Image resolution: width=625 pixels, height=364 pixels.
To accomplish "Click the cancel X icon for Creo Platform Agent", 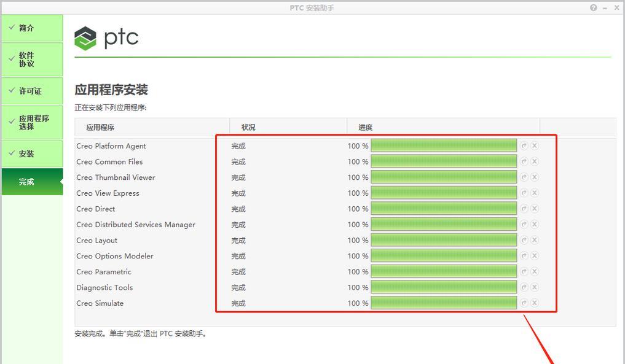I will tap(535, 145).
